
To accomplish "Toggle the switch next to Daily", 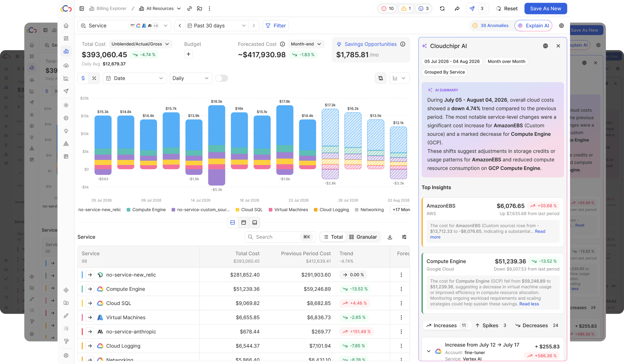I will pyautogui.click(x=221, y=78).
